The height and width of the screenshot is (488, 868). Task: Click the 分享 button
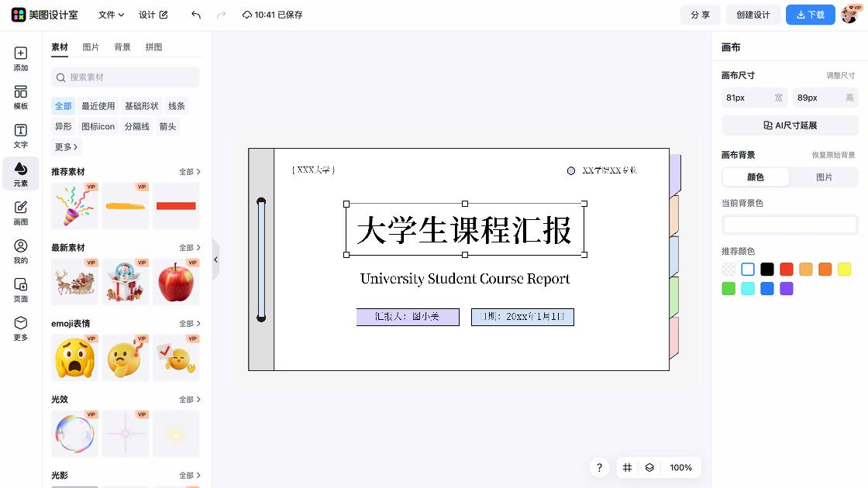coord(700,15)
